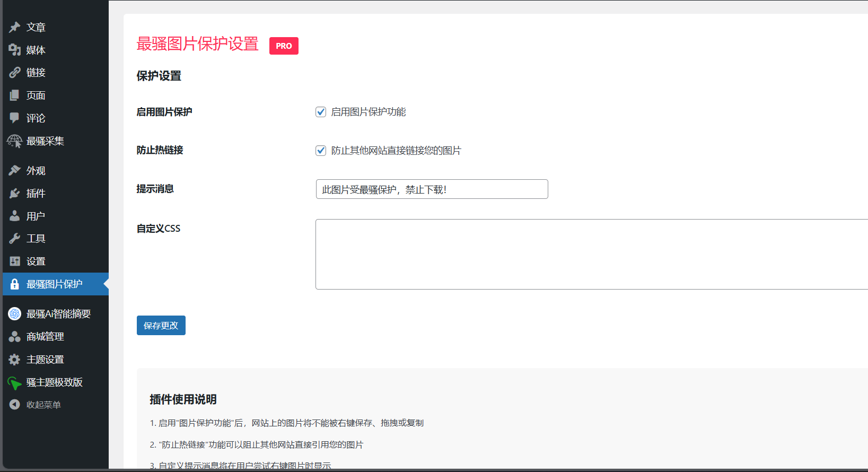Click the user icon beside 用户
The image size is (868, 472).
[x=14, y=216]
